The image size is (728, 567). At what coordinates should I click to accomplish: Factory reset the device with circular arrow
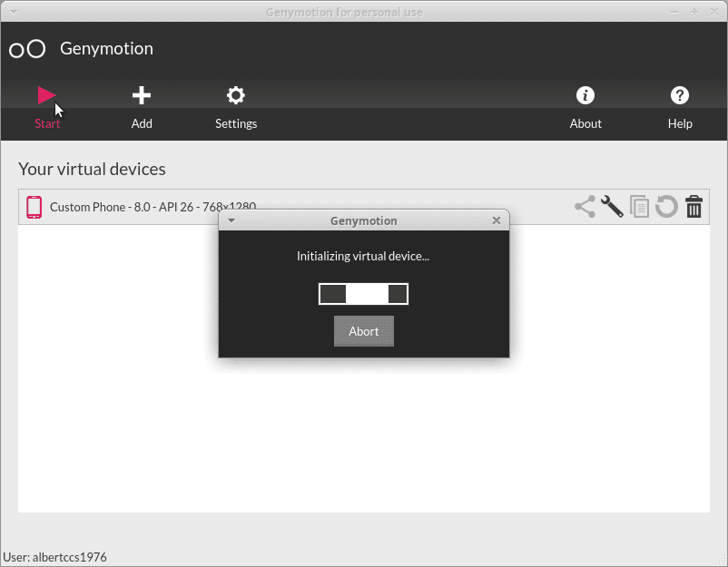click(x=667, y=207)
